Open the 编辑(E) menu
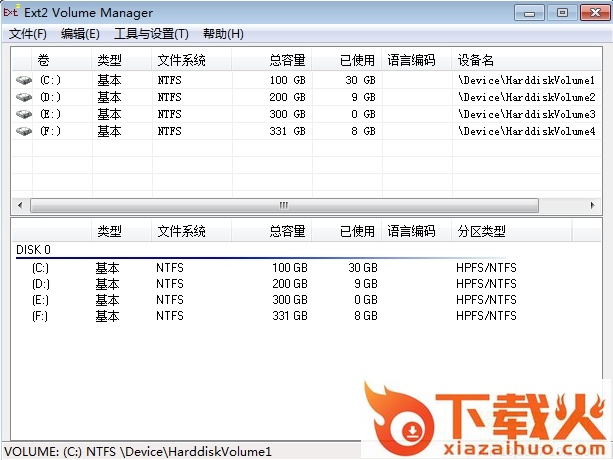The width and height of the screenshot is (613, 460). (x=80, y=34)
